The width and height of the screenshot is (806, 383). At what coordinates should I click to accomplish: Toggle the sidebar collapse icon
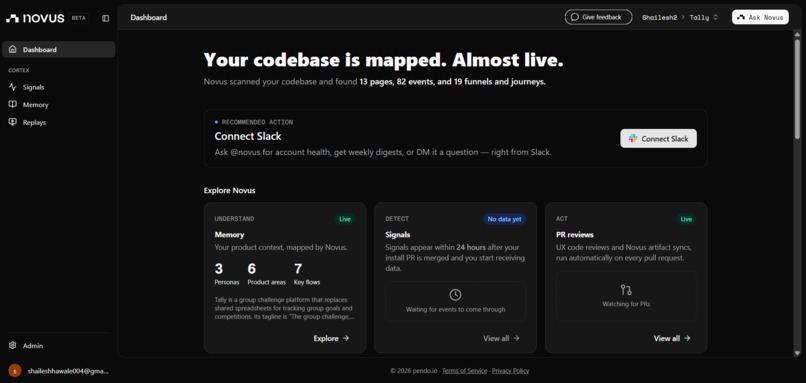click(105, 18)
